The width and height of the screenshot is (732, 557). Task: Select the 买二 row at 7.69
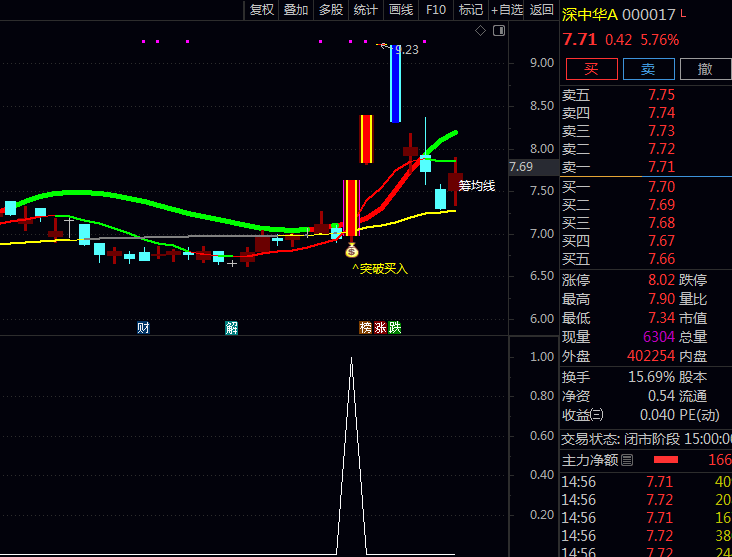646,205
